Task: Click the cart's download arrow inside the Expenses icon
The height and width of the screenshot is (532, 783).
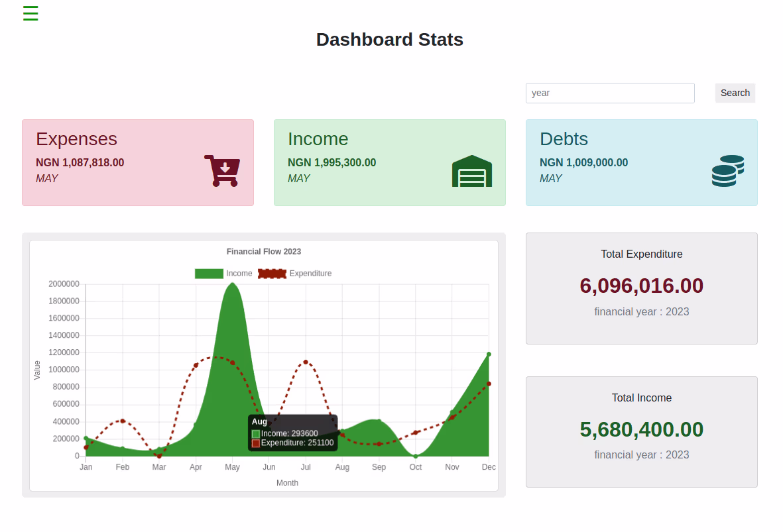Action: [226, 169]
